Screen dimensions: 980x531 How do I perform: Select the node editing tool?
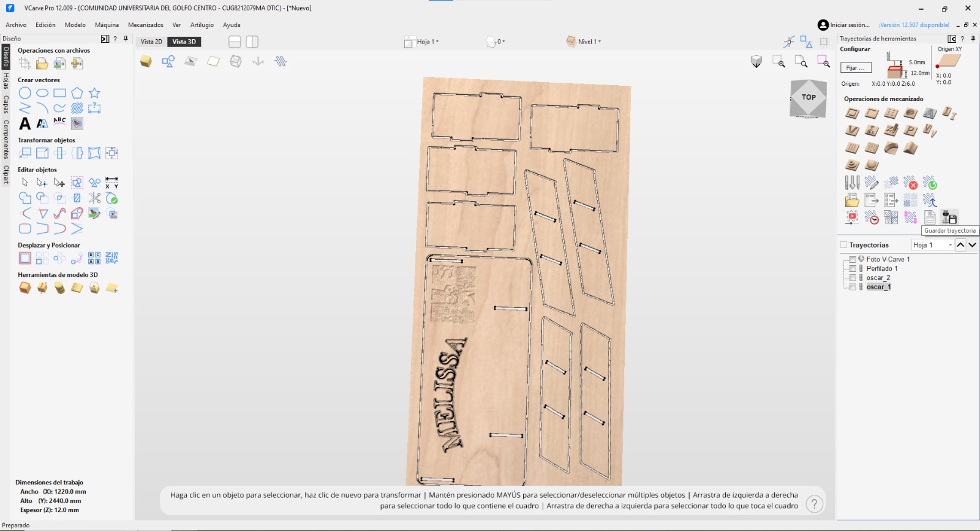[42, 183]
